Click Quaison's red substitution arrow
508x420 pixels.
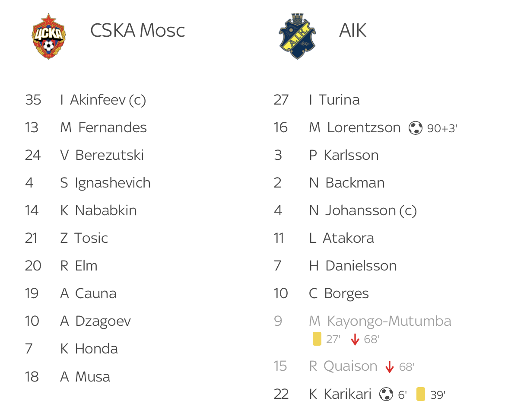coord(390,367)
